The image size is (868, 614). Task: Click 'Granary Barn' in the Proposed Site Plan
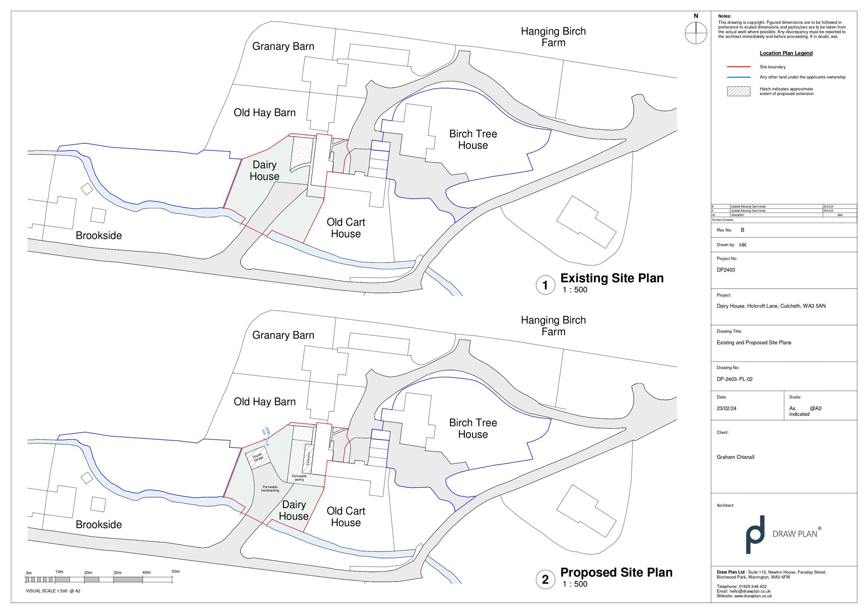(283, 335)
